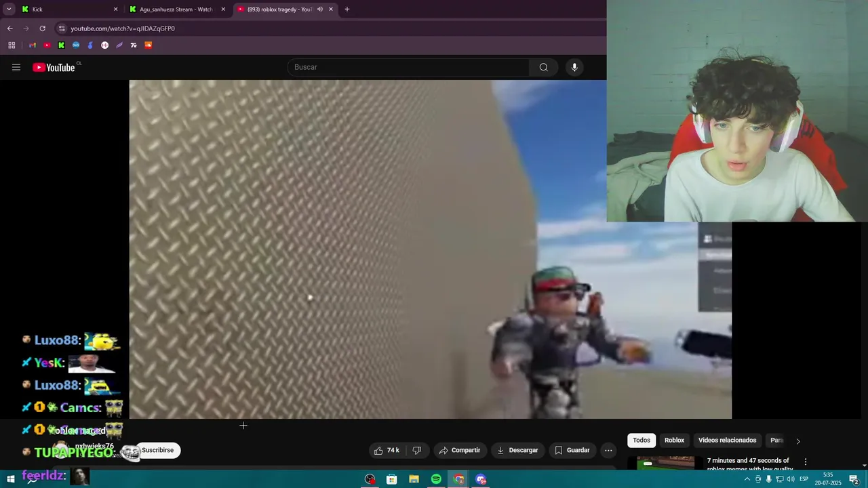
Task: Click the youtube.com address bar URL
Action: click(x=123, y=28)
